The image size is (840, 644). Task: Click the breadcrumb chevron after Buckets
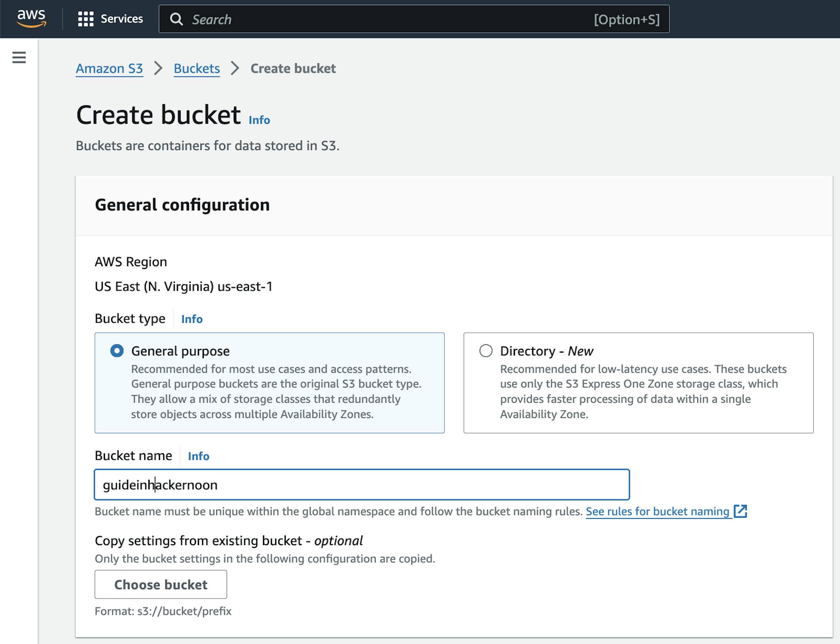(235, 69)
